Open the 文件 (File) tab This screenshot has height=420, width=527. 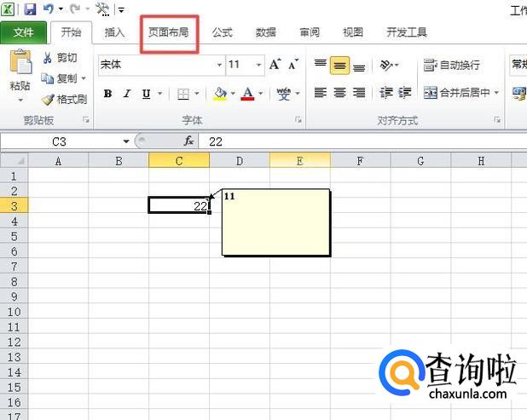24,32
